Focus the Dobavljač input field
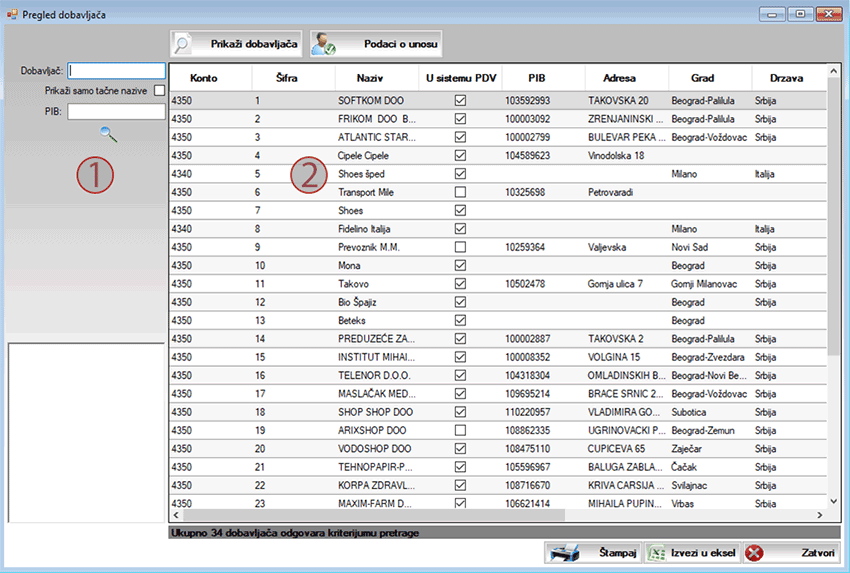The height and width of the screenshot is (573, 850). tap(117, 70)
